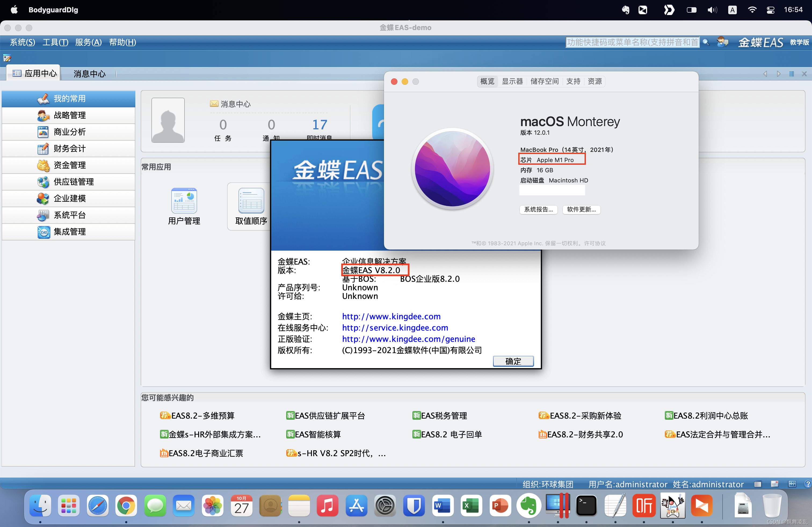Switch to the 应用中心 tab

point(34,73)
